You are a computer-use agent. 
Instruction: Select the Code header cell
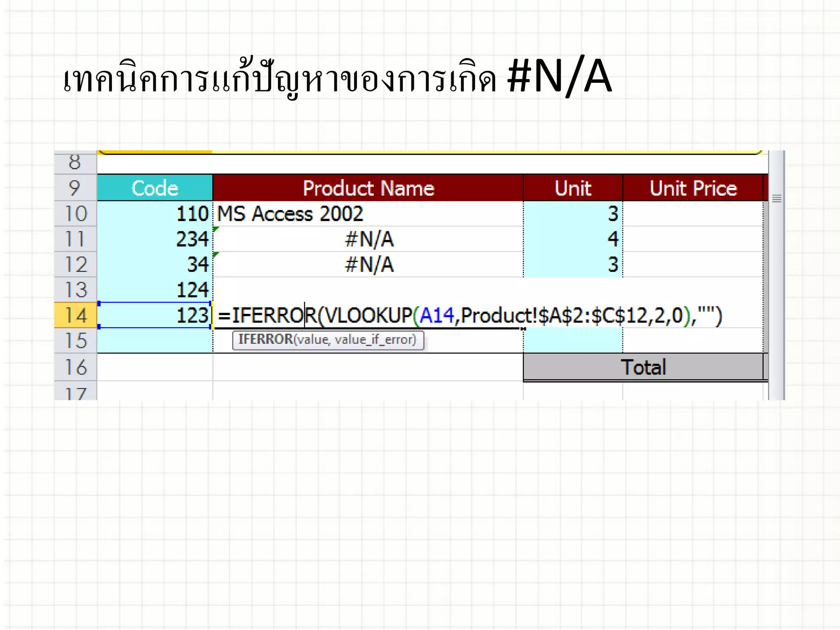(x=155, y=188)
